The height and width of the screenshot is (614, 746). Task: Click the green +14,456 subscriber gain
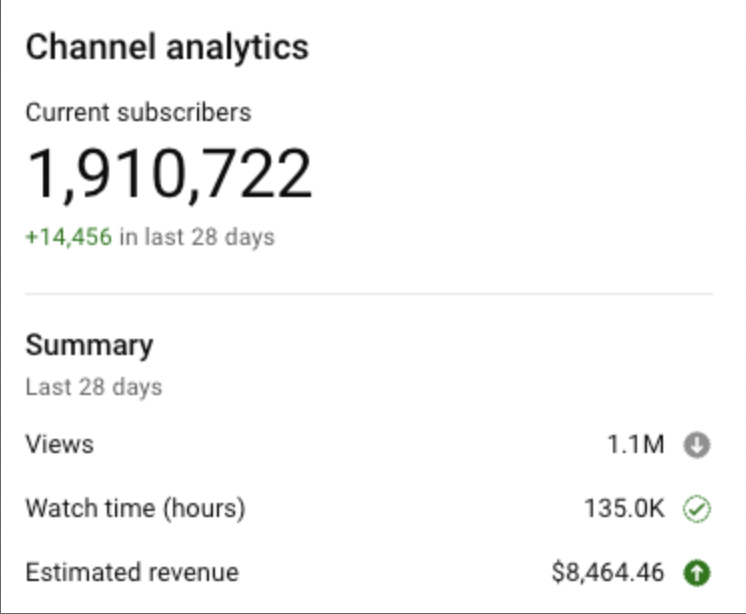69,237
